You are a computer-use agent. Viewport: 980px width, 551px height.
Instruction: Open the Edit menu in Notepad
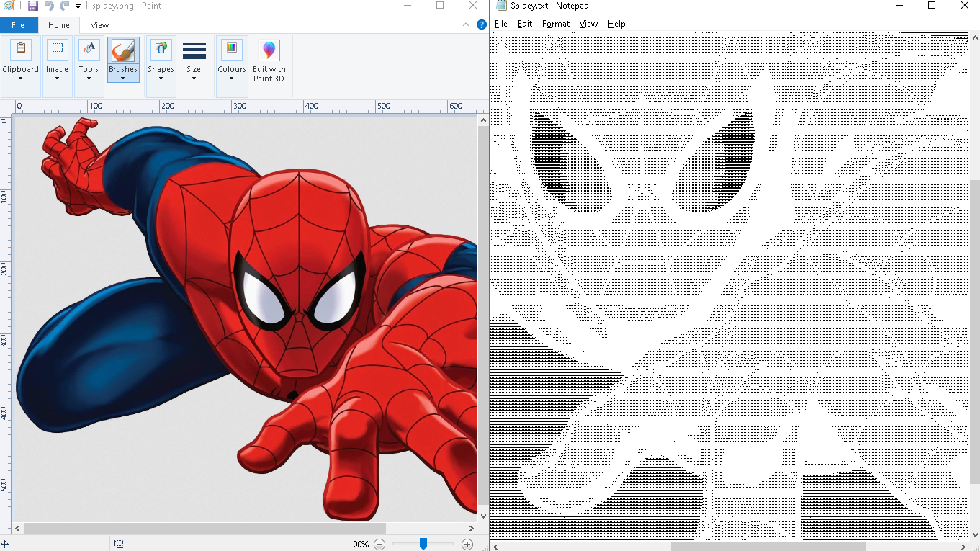[525, 24]
